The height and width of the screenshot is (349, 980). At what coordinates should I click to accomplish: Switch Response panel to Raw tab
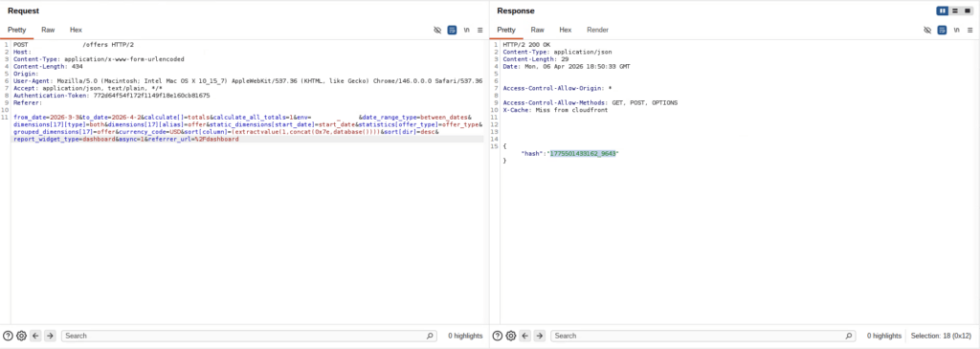click(538, 30)
